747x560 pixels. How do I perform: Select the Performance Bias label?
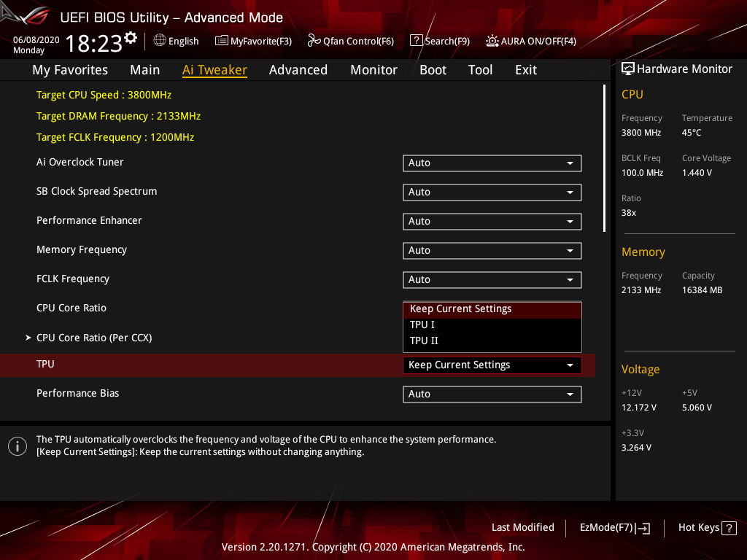point(77,393)
